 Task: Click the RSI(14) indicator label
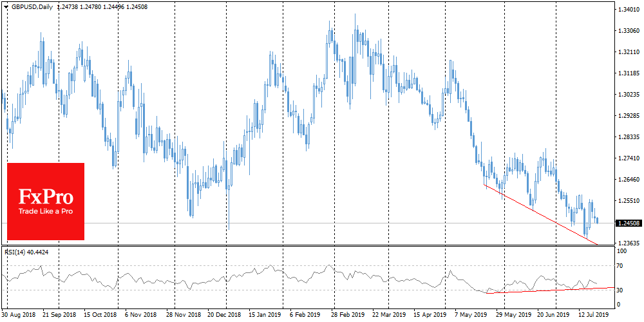point(27,252)
